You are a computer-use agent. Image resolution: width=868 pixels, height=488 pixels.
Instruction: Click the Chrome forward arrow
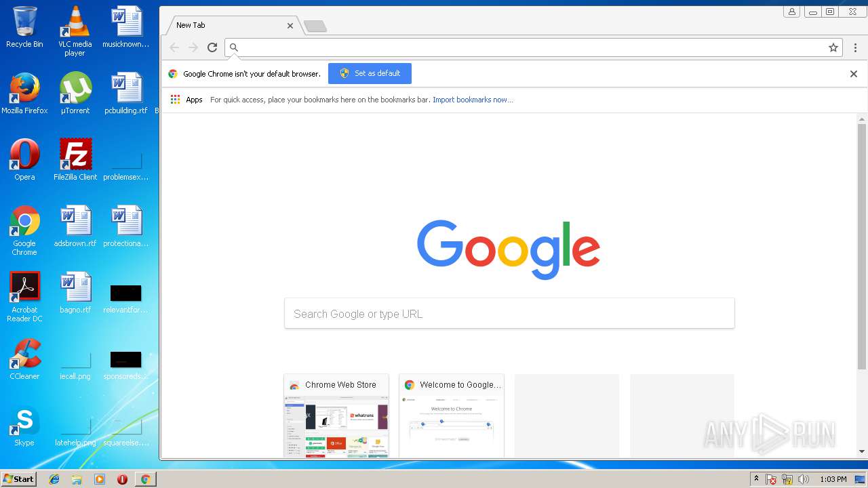(x=193, y=47)
